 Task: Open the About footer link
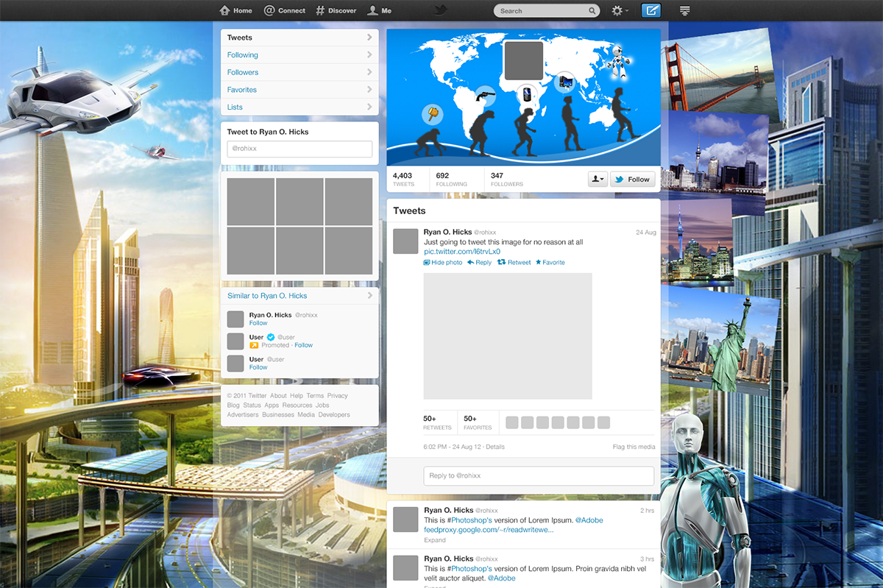pyautogui.click(x=278, y=396)
